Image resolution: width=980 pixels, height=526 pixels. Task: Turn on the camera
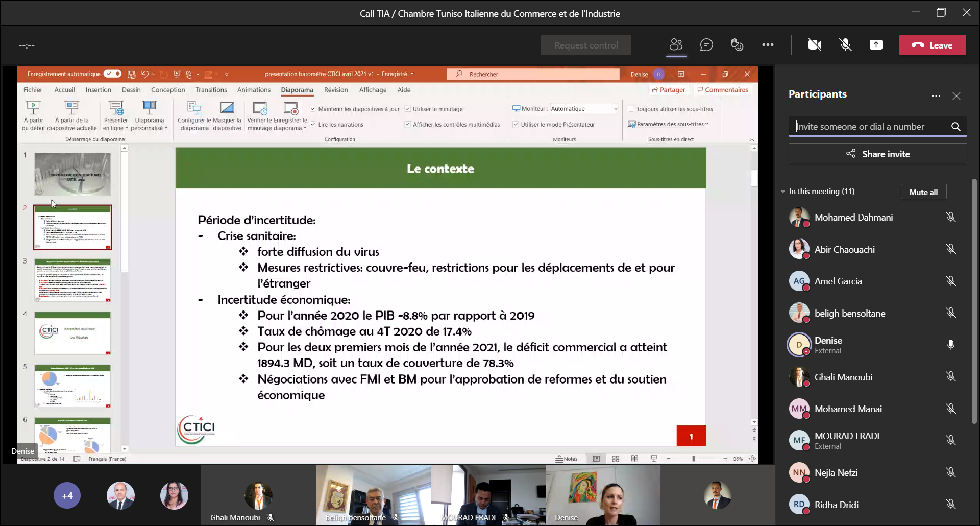coord(815,45)
